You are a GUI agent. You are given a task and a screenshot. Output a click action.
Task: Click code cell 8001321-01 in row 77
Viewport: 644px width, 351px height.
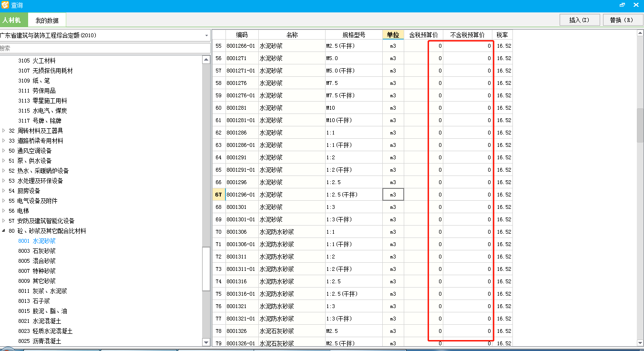coord(242,319)
